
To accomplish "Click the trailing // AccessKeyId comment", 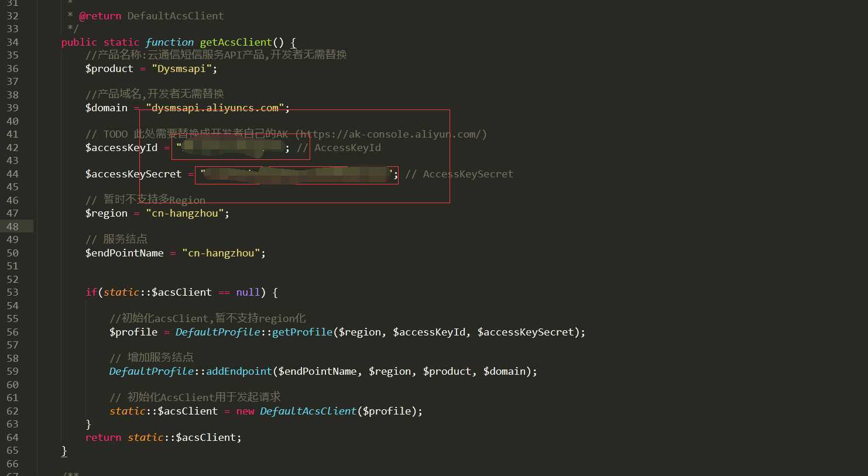I will 339,148.
